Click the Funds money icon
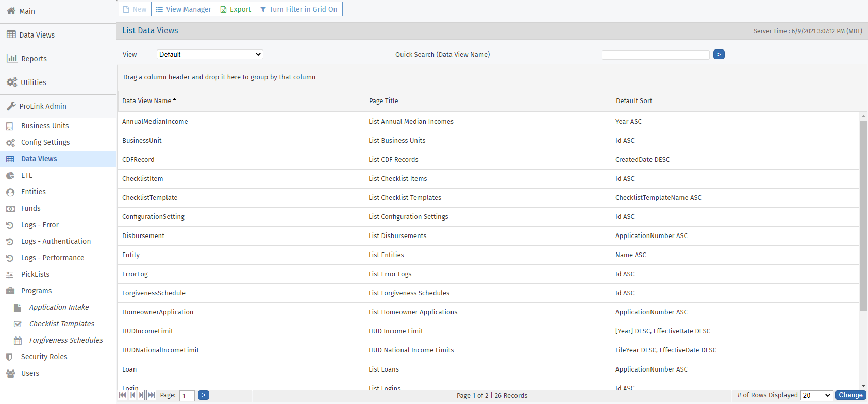The height and width of the screenshot is (404, 868). tap(10, 209)
